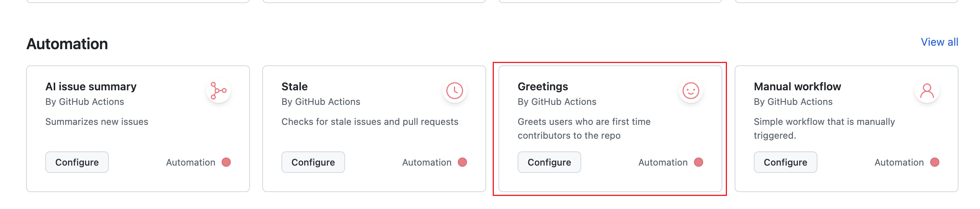Select the AI issue summary title
The width and height of the screenshot is (980, 209).
(91, 86)
